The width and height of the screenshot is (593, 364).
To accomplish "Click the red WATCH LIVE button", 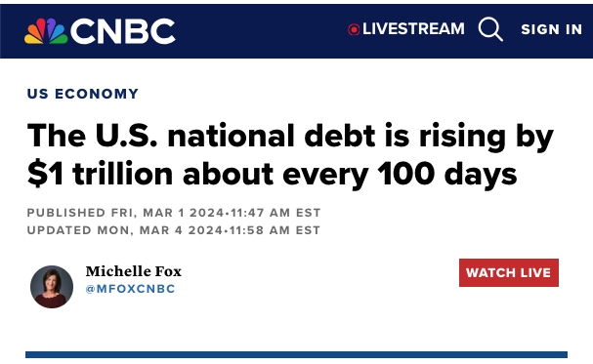I will coord(509,272).
